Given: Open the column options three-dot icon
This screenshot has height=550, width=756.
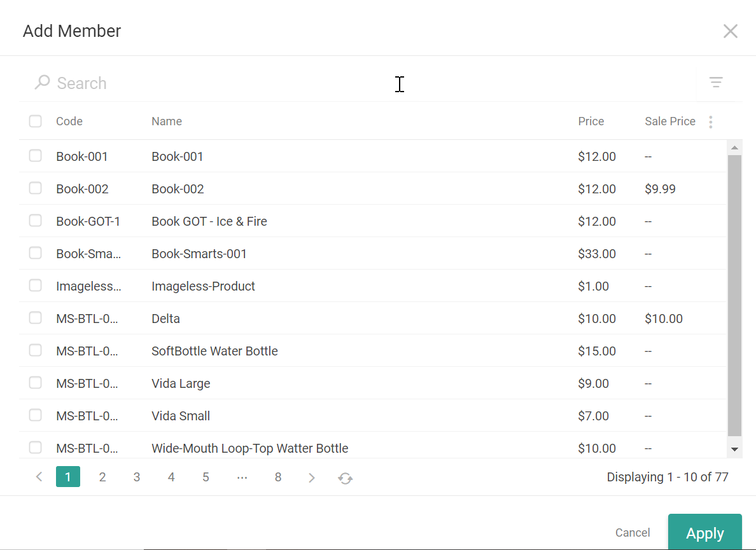Looking at the screenshot, I should (x=710, y=121).
